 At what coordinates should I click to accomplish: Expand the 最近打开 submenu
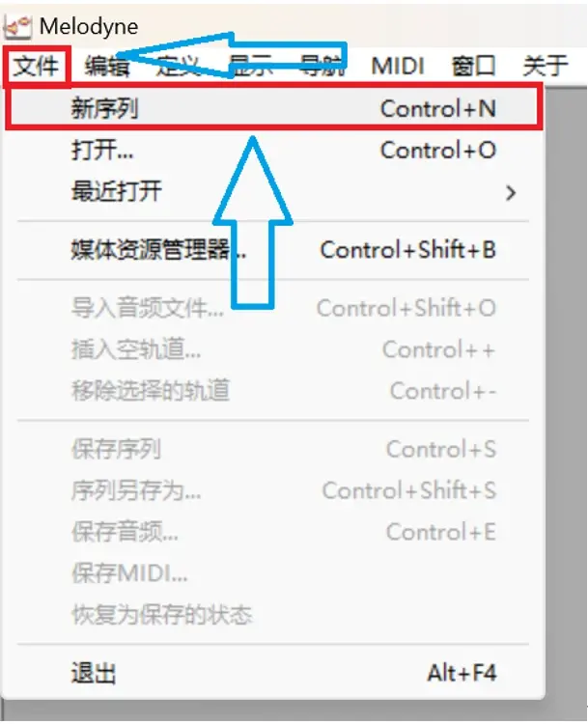pyautogui.click(x=273, y=191)
